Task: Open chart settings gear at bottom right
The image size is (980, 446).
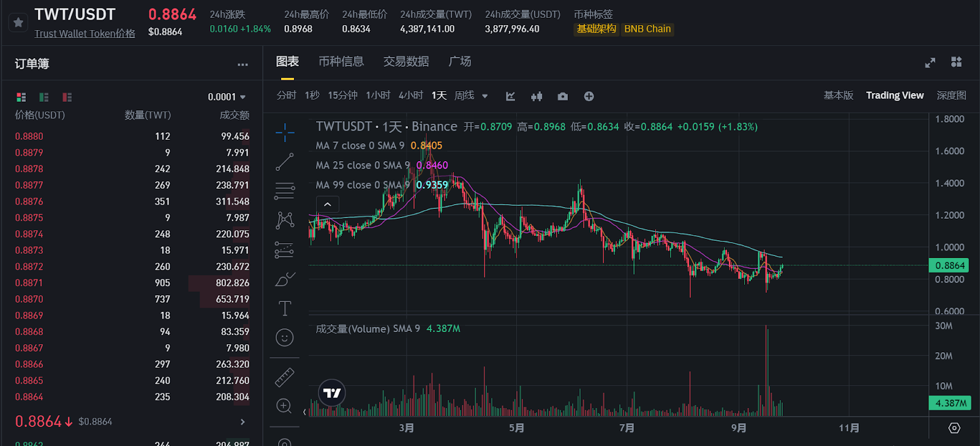Action: point(954,428)
